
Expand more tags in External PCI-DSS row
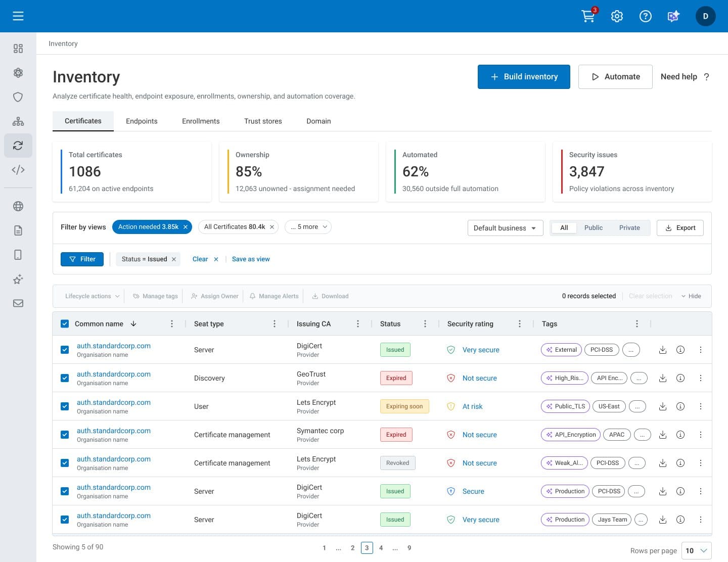[631, 350]
